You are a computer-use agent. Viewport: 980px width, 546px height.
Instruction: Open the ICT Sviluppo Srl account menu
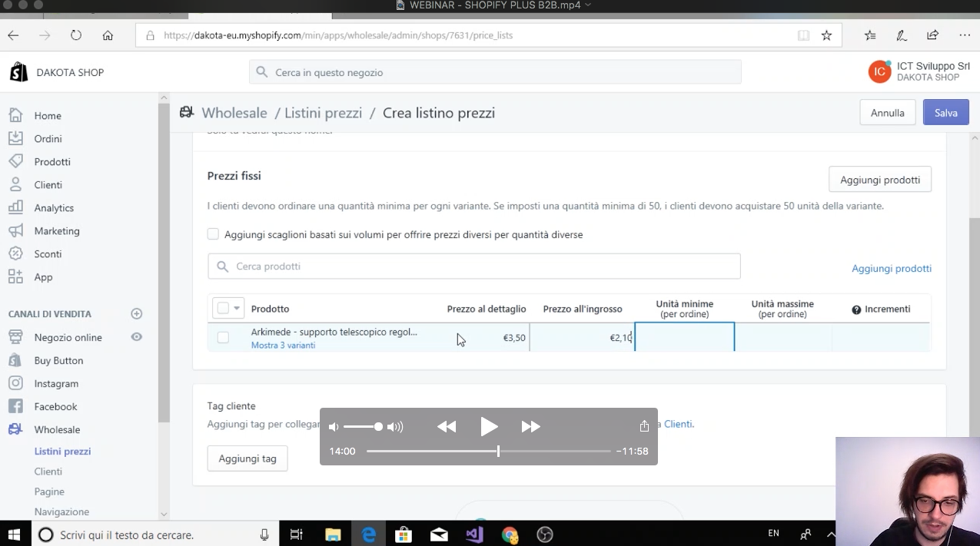[919, 72]
